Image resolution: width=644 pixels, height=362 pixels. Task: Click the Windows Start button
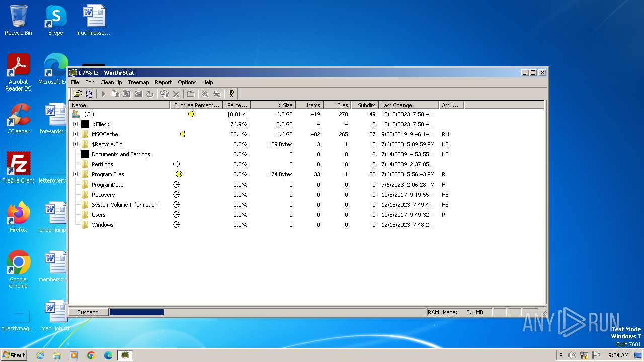[x=14, y=355]
